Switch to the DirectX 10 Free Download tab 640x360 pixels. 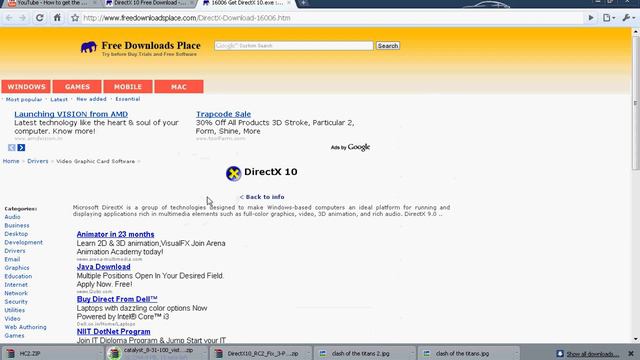[150, 3]
